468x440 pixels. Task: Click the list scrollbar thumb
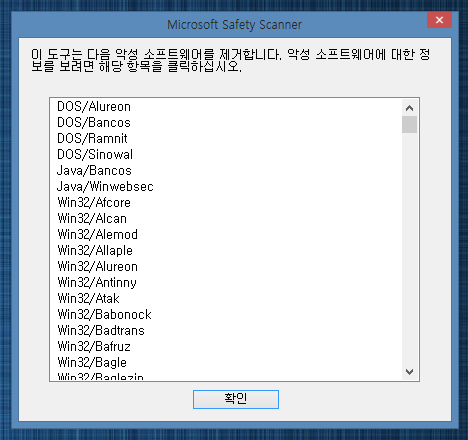pyautogui.click(x=409, y=125)
